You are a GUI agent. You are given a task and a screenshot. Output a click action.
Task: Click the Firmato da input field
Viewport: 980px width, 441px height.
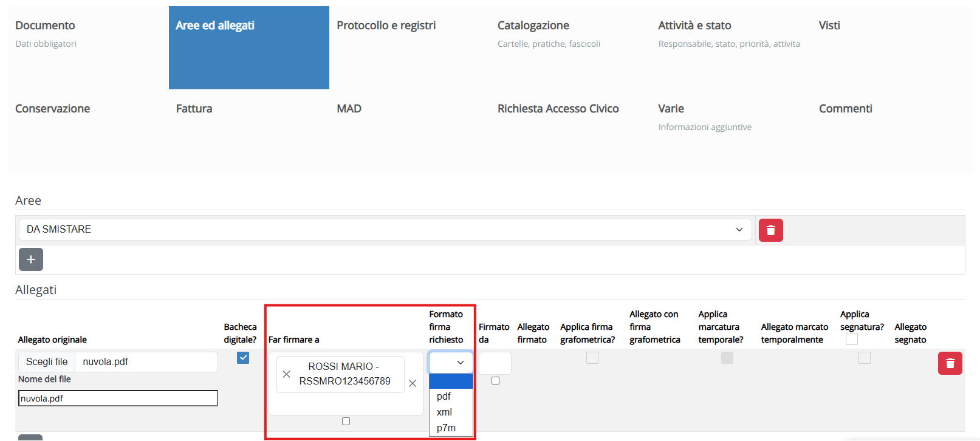point(495,363)
